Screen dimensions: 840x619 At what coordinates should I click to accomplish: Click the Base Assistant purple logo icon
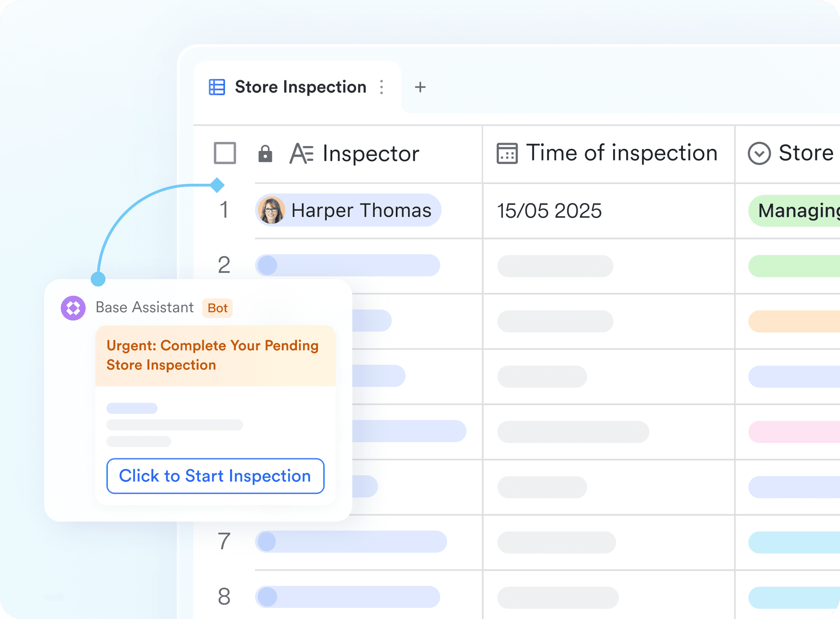click(73, 308)
